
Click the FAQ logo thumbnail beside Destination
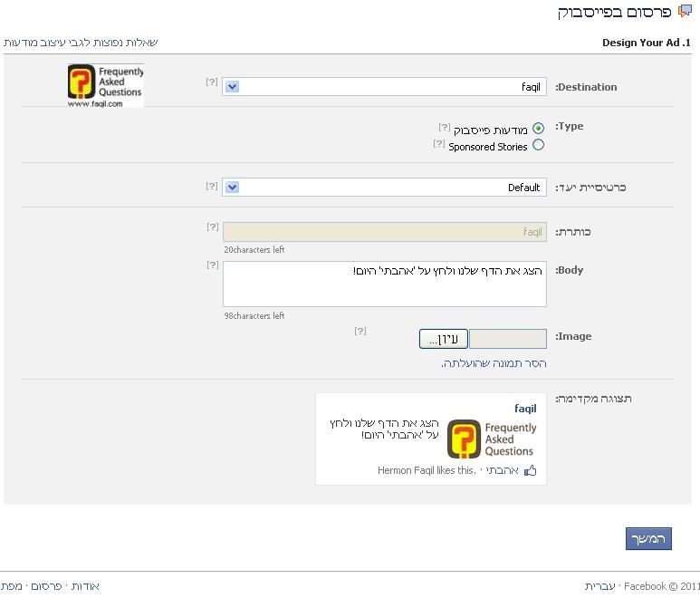pos(105,85)
